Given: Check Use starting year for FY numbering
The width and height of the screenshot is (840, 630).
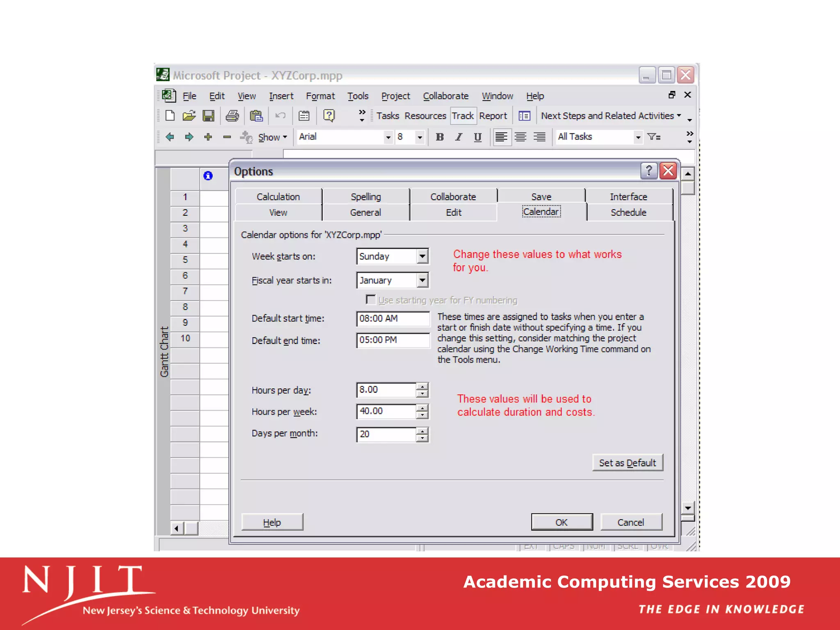Looking at the screenshot, I should point(370,299).
